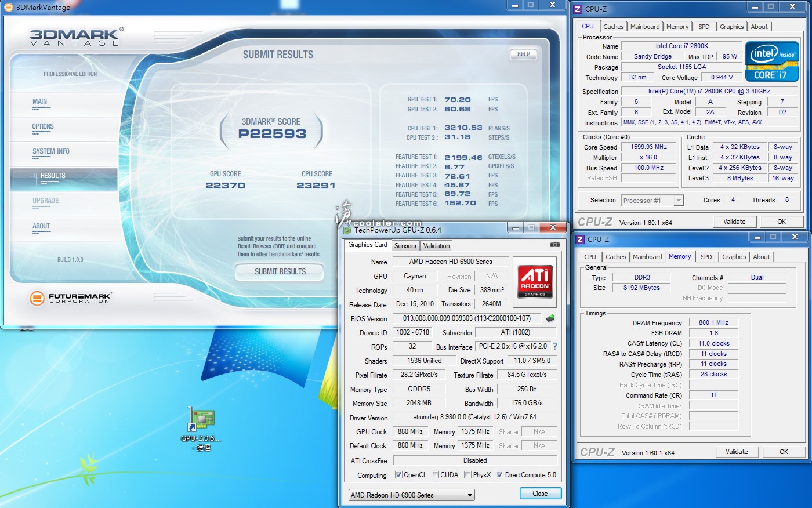Open the Processor #1 selection dropdown

(652, 201)
